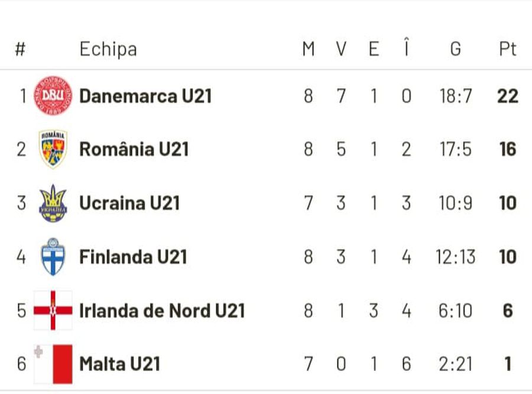Click the # rank column header
This screenshot has height=394, width=532.
(x=20, y=49)
